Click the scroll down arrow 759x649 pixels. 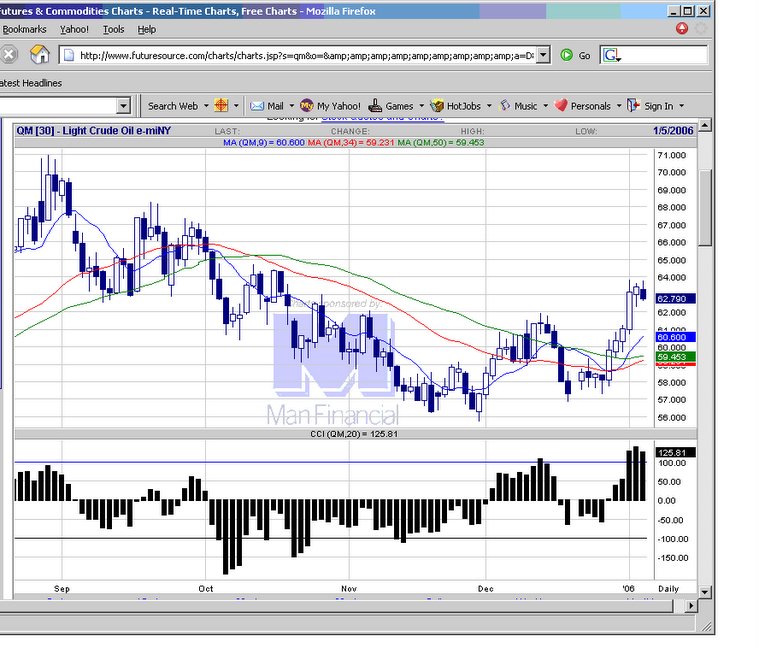coord(705,591)
